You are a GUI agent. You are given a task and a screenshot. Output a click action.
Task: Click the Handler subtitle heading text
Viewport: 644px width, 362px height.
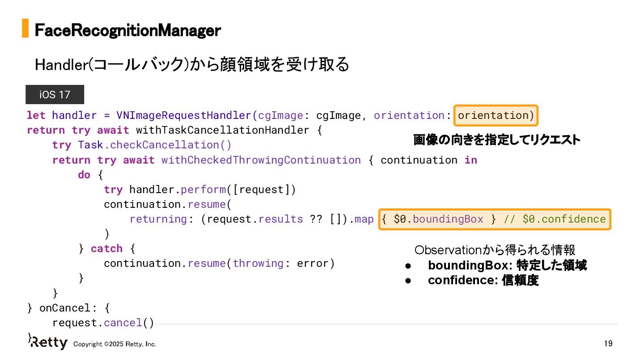coord(192,65)
